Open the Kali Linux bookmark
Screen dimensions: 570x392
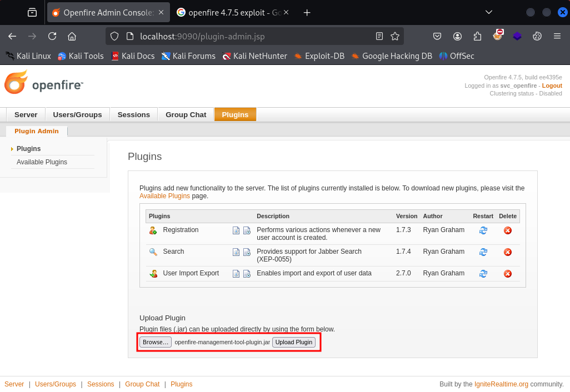(x=28, y=56)
